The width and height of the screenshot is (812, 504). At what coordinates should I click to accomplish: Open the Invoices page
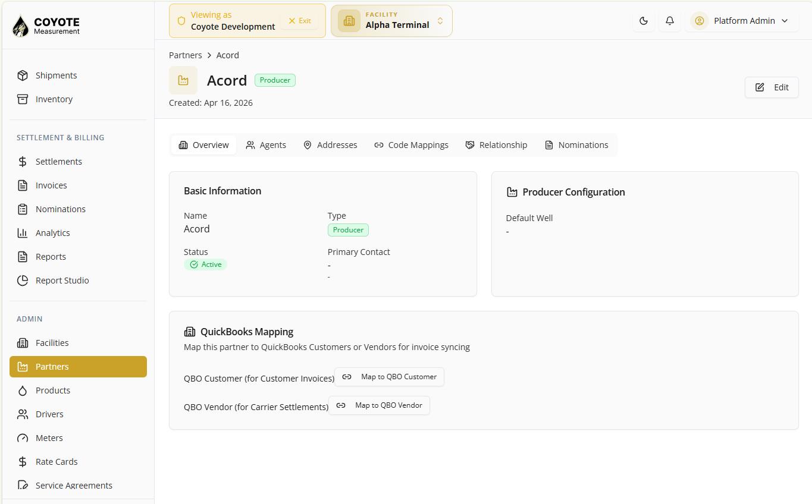(x=78, y=185)
